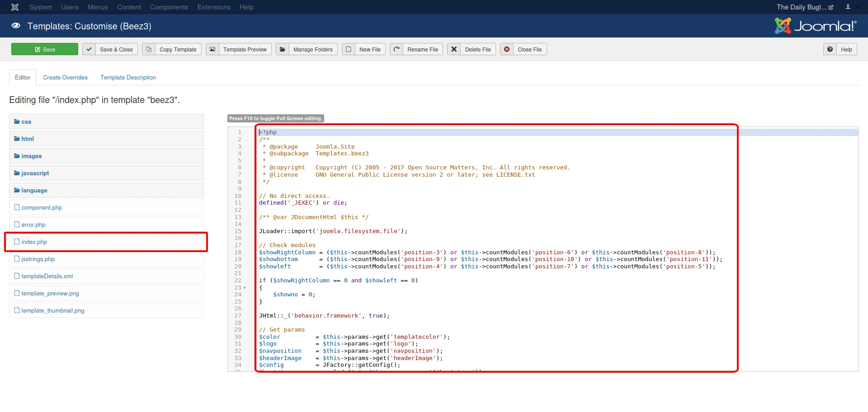Click the Rename File arrow icon
Image resolution: width=868 pixels, height=412 pixels.
396,49
